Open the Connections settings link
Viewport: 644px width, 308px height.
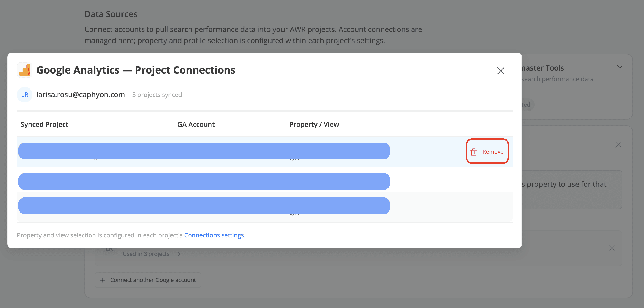pyautogui.click(x=214, y=235)
